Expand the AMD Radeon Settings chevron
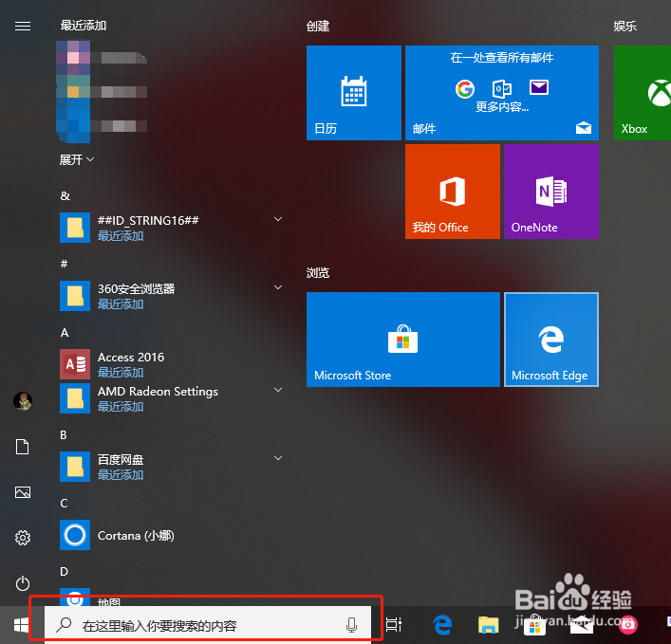 coord(278,390)
